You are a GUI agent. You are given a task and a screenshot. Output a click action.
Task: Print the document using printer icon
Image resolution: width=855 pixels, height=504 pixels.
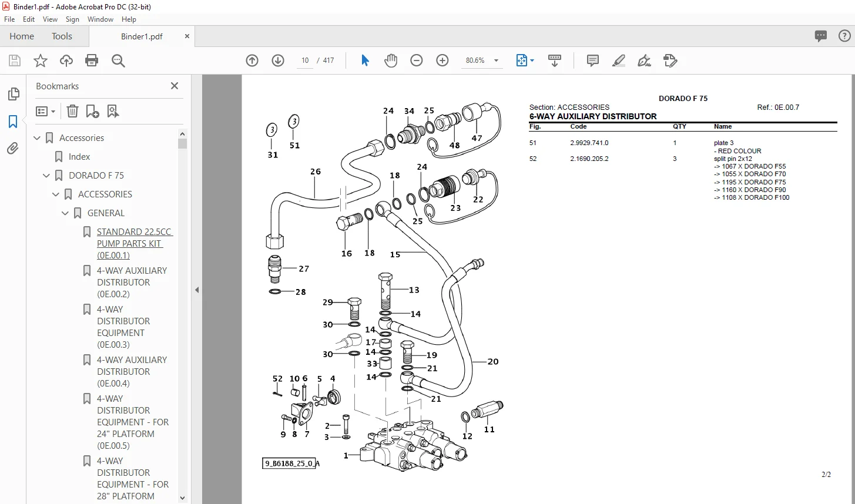[x=92, y=61]
